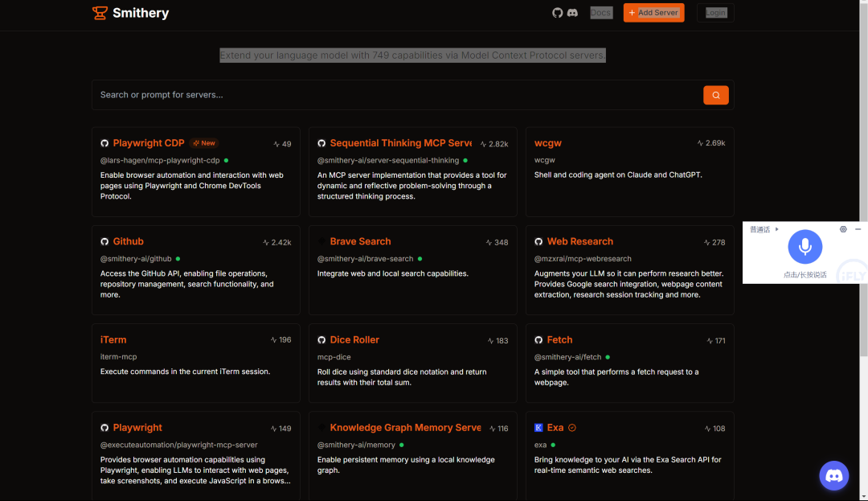Viewport: 868px width, 501px height.
Task: Click @smithery-ai/server-sequential-thinking text
Action: tap(388, 161)
